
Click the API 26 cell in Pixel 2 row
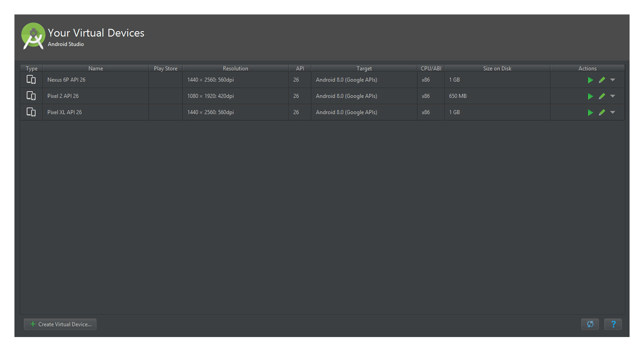(300, 96)
